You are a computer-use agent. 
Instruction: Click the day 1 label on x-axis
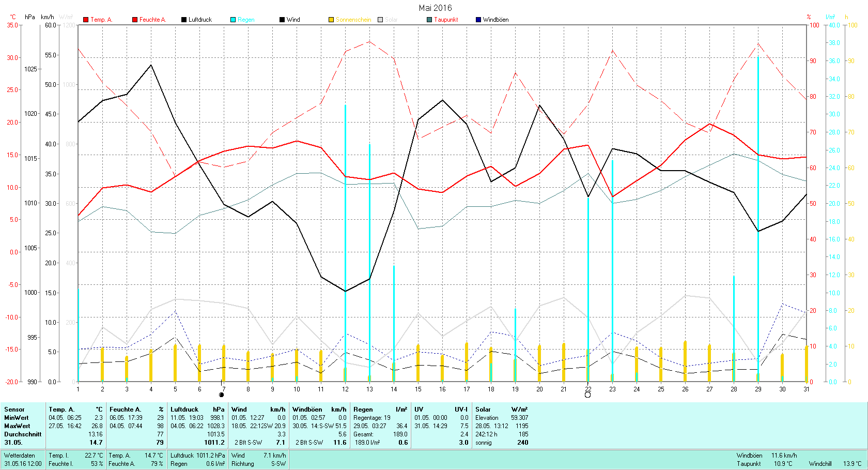pos(78,389)
